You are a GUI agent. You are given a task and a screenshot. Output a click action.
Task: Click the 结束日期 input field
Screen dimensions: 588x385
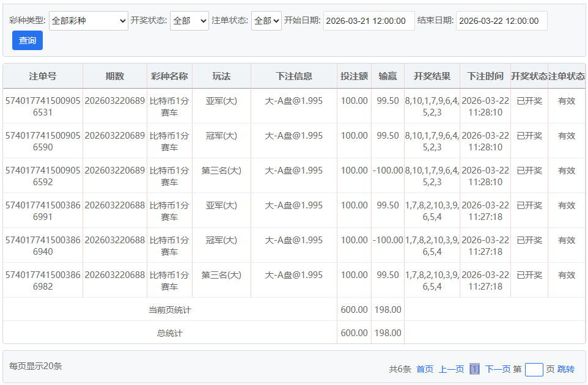click(501, 21)
